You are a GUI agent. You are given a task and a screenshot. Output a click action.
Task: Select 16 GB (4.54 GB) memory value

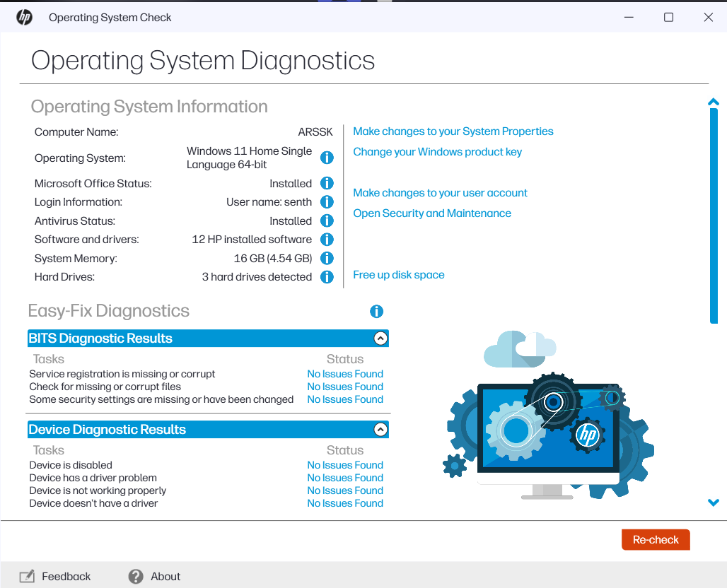pos(273,258)
